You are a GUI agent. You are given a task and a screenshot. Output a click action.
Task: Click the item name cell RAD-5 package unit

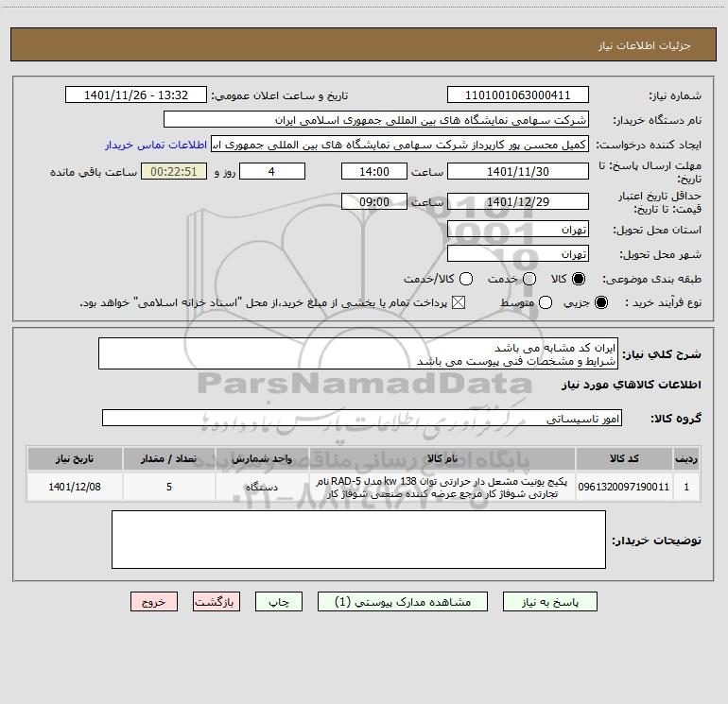tap(442, 487)
